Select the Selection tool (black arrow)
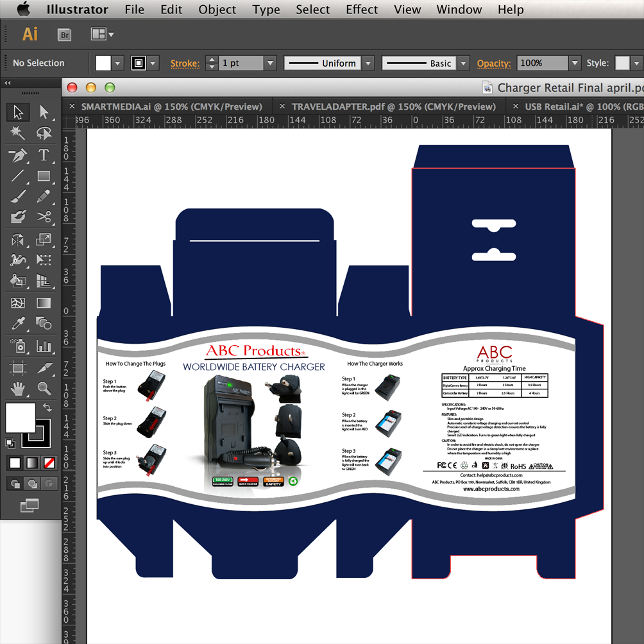 18,112
